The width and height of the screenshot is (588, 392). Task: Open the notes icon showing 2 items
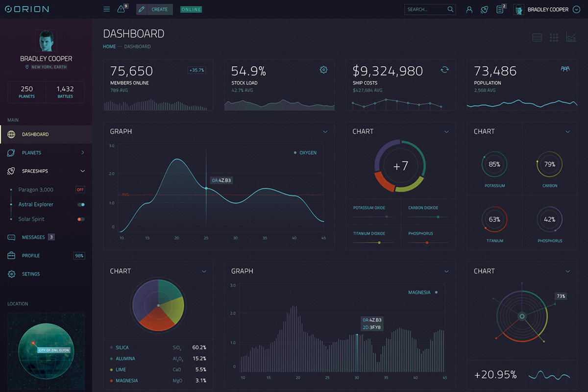[x=500, y=9]
